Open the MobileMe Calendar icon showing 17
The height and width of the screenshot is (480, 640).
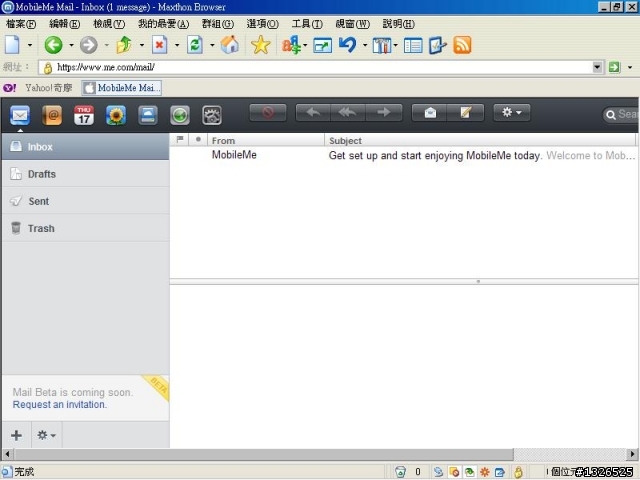point(84,116)
